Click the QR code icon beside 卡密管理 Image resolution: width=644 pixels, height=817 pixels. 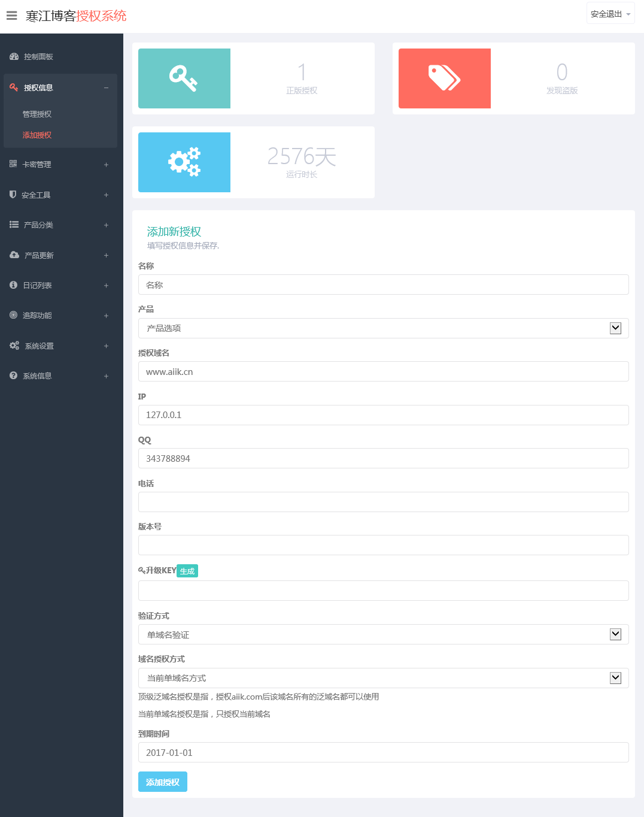[x=13, y=164]
